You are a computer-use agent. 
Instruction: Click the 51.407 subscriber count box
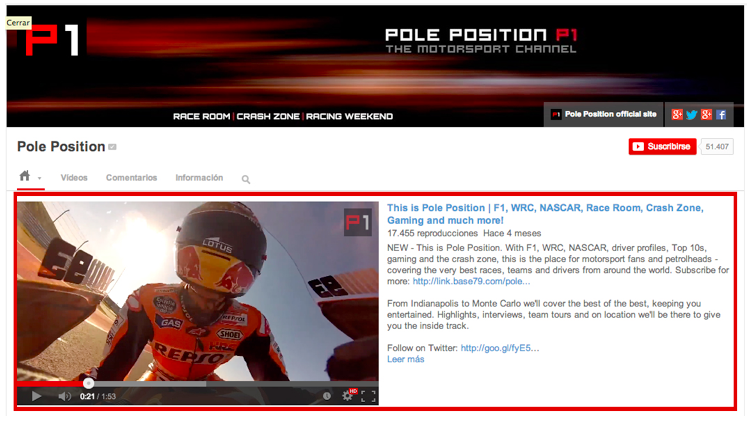[717, 147]
